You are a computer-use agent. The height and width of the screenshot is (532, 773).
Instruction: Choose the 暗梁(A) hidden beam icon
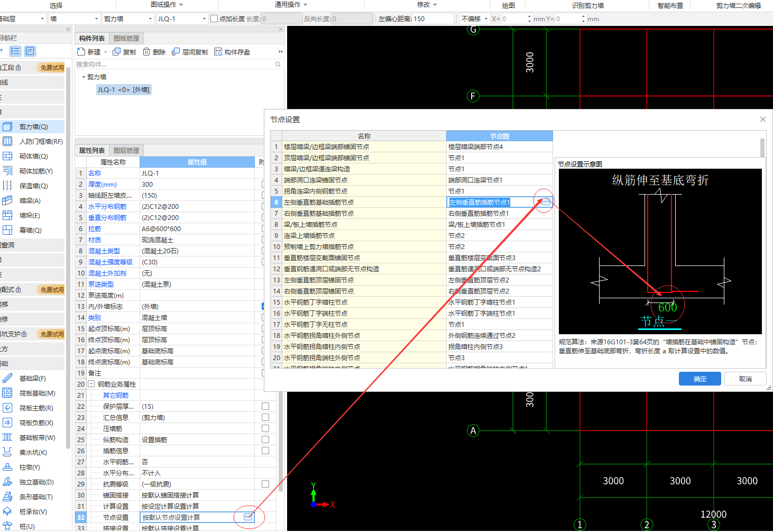coord(7,200)
